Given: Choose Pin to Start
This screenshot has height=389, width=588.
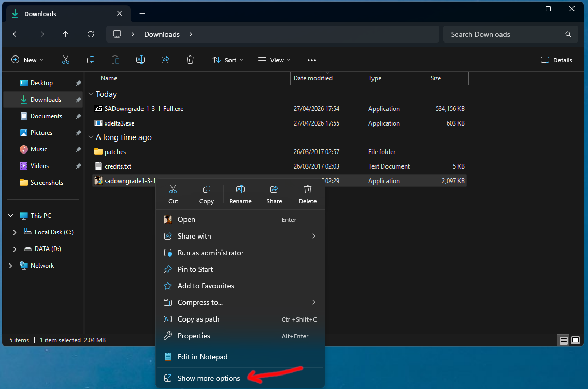Looking at the screenshot, I should [x=240, y=269].
